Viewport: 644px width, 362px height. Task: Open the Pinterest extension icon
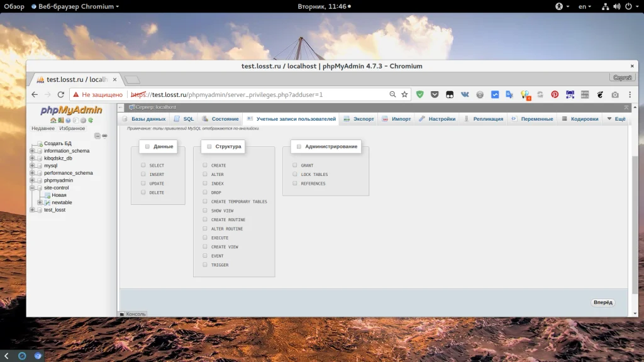(555, 94)
